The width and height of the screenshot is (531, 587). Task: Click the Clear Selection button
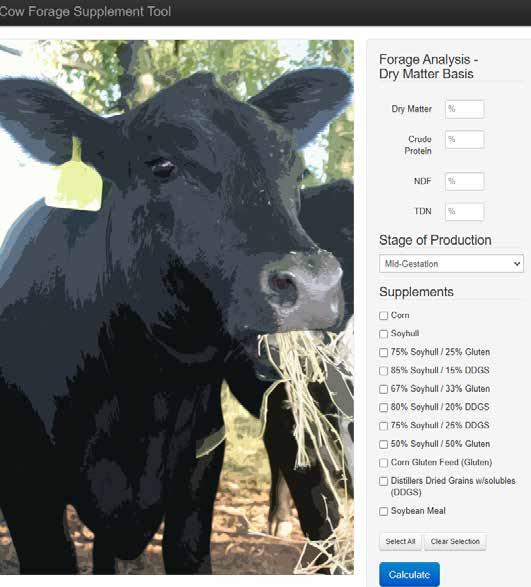click(455, 541)
